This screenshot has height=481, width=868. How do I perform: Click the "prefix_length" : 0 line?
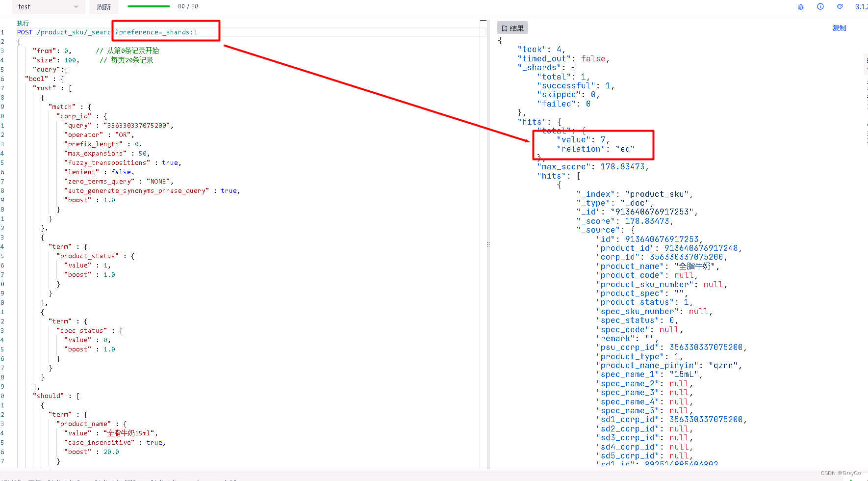[103, 144]
